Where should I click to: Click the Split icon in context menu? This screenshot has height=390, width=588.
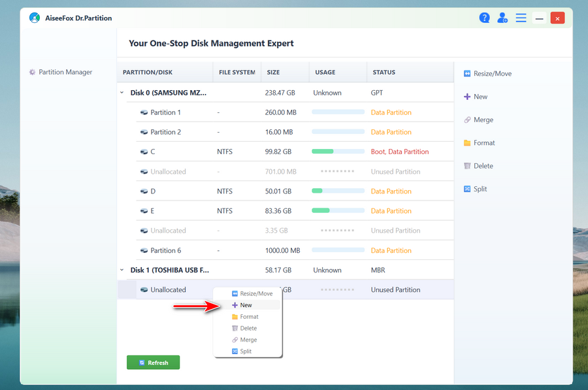pos(235,351)
